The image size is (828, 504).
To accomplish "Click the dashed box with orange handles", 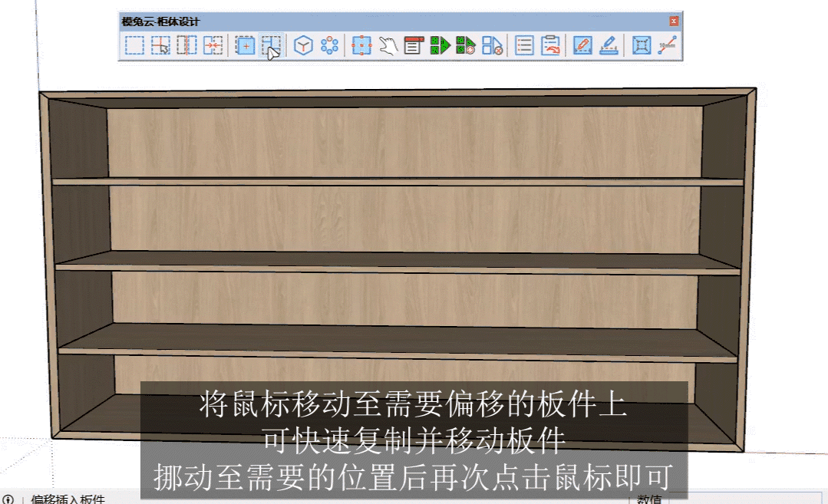I will click(361, 46).
